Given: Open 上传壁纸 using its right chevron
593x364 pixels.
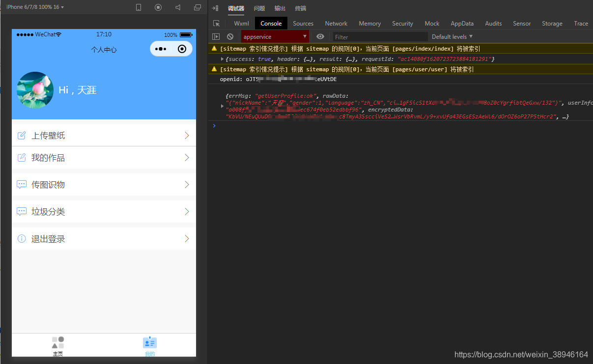Looking at the screenshot, I should tap(187, 135).
